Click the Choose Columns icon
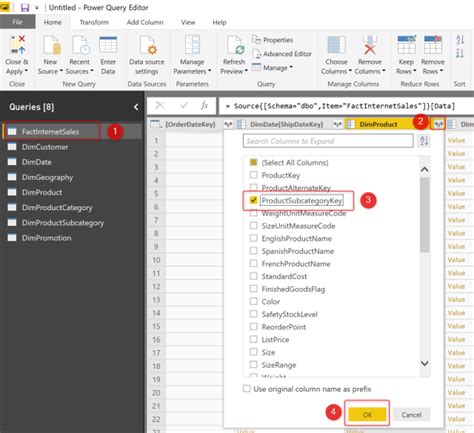Image resolution: width=474 pixels, height=433 pixels. point(336,45)
